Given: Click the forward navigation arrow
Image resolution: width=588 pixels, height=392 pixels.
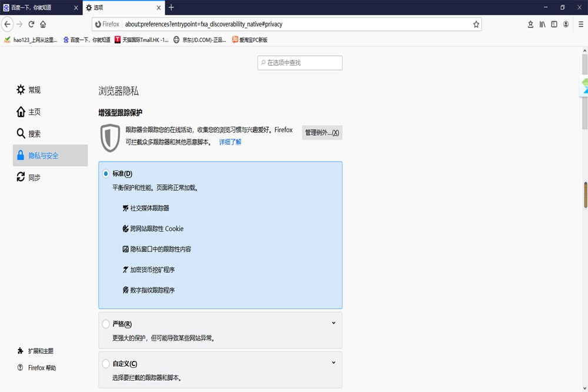Looking at the screenshot, I should [20, 24].
